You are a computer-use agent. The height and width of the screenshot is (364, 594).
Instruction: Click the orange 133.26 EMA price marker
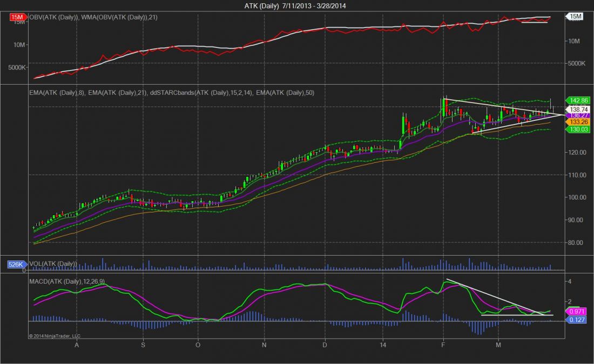click(x=576, y=122)
